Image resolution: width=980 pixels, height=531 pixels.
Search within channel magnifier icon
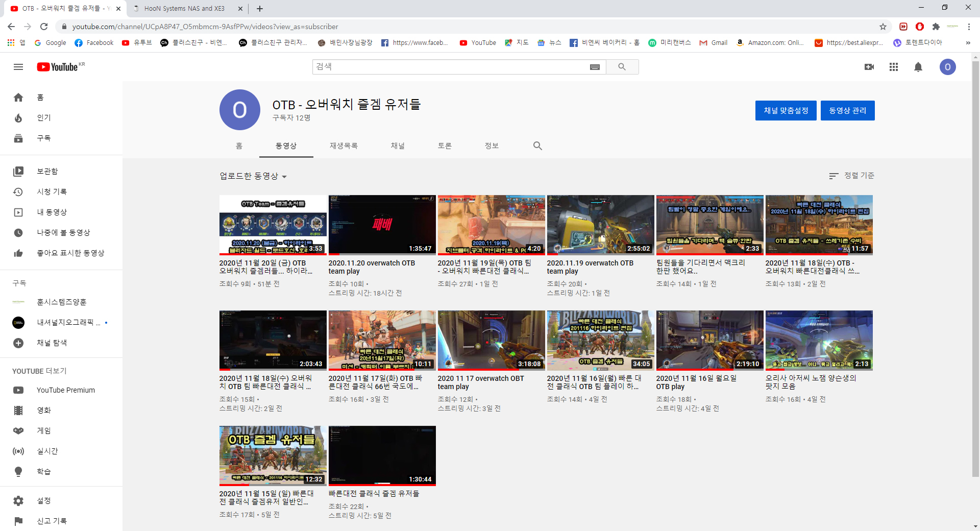[537, 146]
